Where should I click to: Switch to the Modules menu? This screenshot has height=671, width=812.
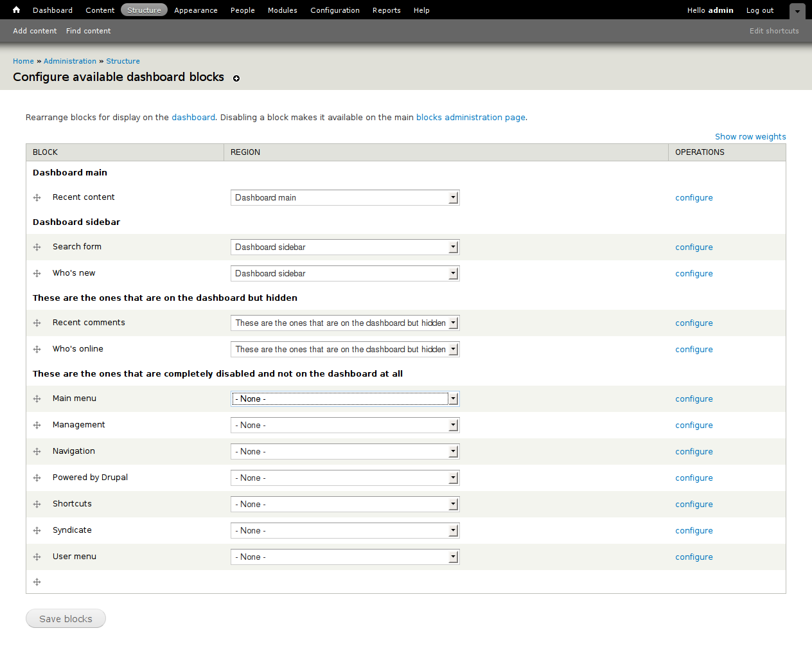coord(282,10)
